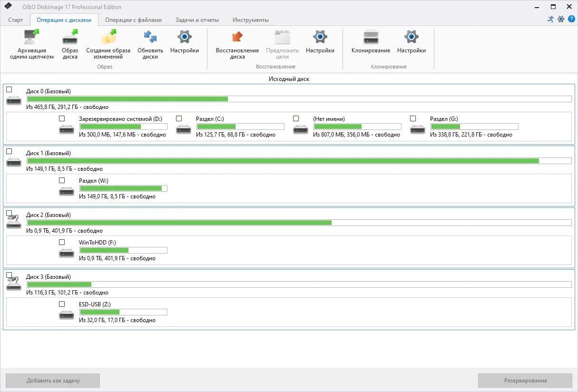Switch to the Инструменты tab
The image size is (578, 392).
[250, 20]
